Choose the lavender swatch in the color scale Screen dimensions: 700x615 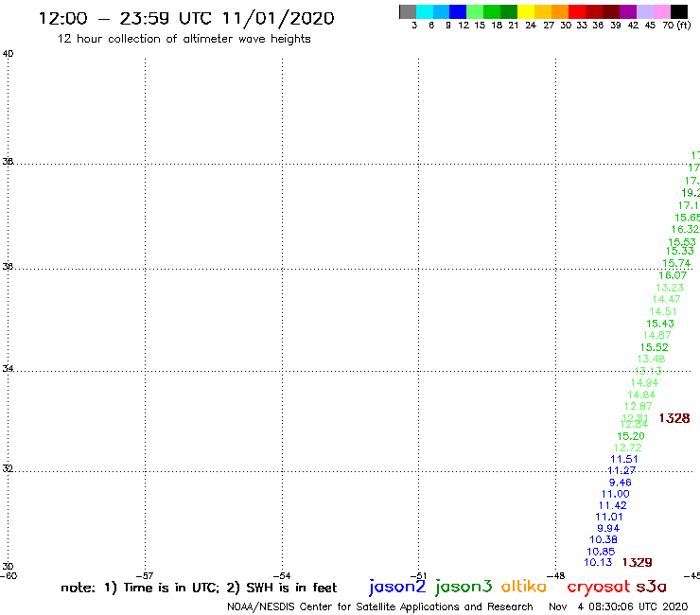(x=645, y=11)
